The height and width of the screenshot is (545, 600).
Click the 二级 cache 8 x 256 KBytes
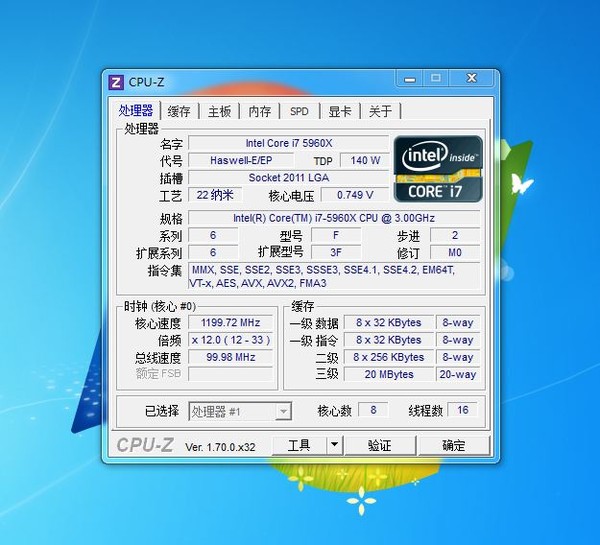pyautogui.click(x=389, y=357)
